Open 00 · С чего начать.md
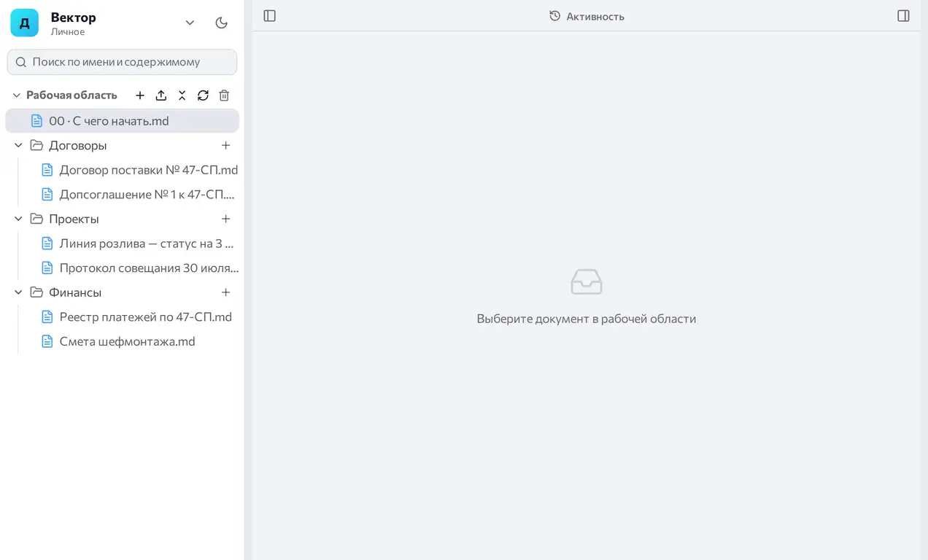This screenshot has width=928, height=560. pyautogui.click(x=122, y=121)
